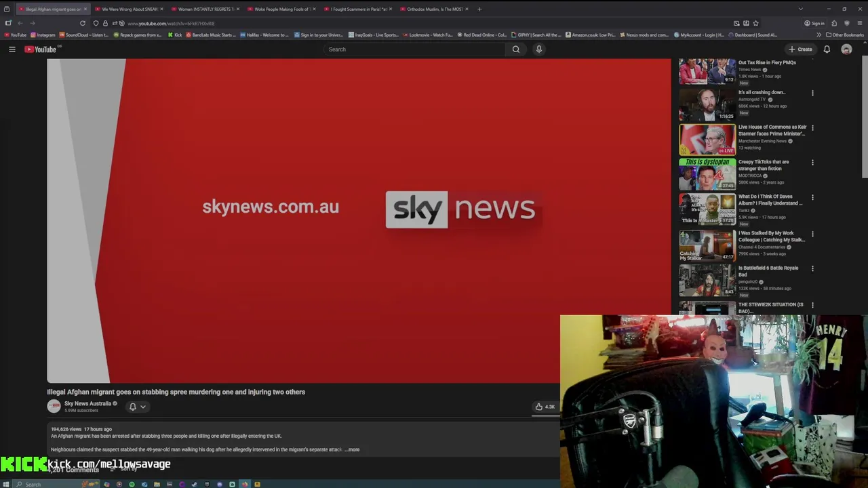Open the GIPHY bookmark
Image resolution: width=868 pixels, height=488 pixels.
point(536,35)
